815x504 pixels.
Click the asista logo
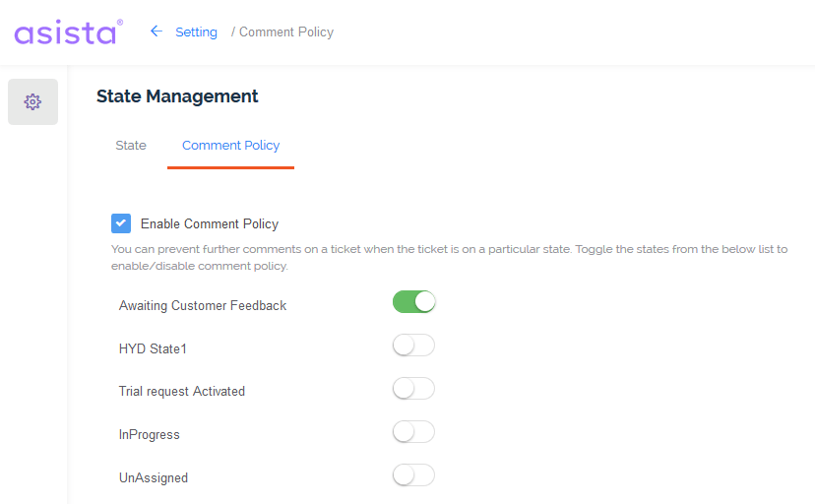(x=69, y=32)
